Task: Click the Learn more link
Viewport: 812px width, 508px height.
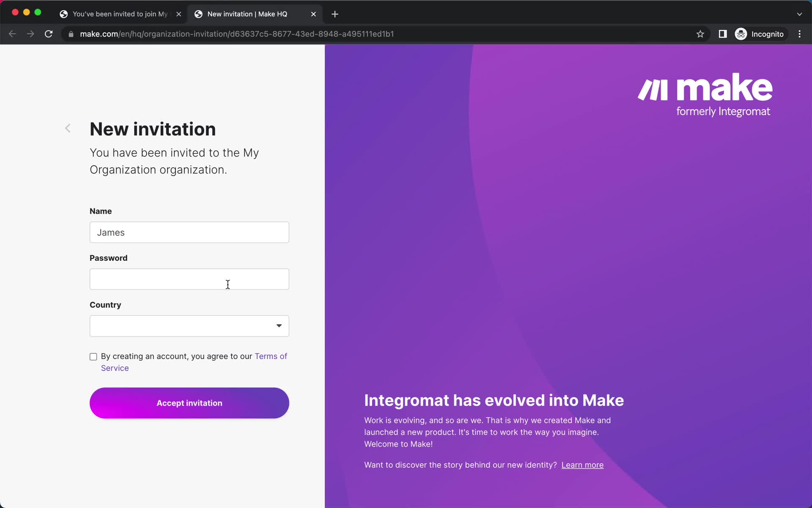Action: click(582, 465)
